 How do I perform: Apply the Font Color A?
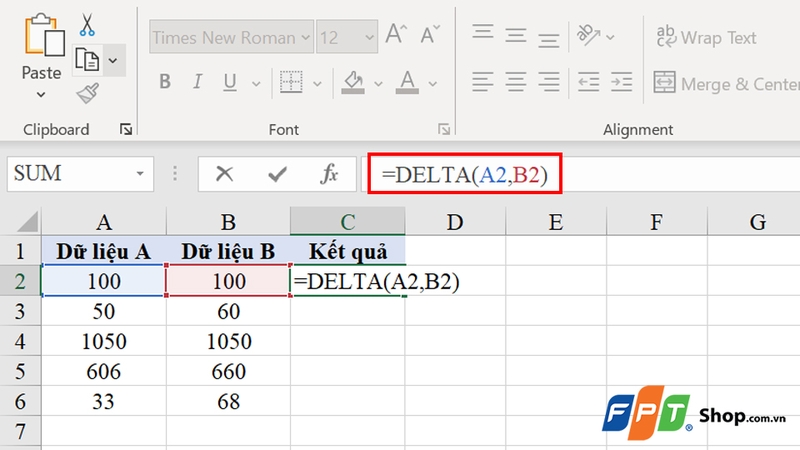407,82
